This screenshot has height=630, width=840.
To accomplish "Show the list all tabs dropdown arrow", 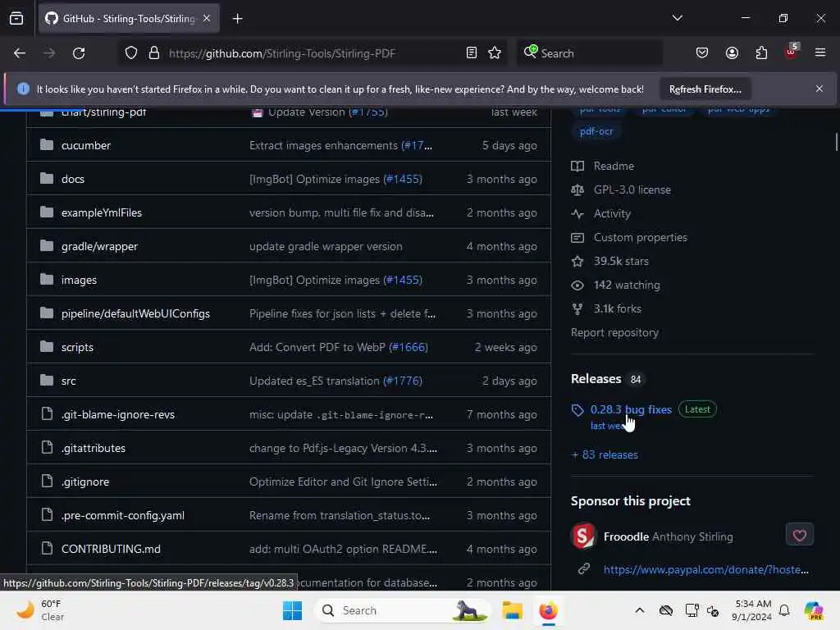I will [677, 18].
